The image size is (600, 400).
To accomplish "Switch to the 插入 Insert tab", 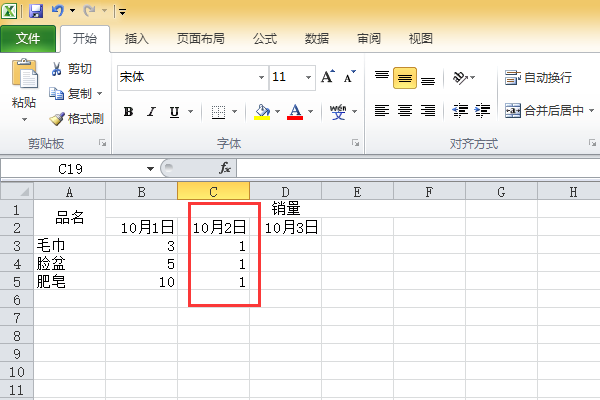I will (136, 38).
